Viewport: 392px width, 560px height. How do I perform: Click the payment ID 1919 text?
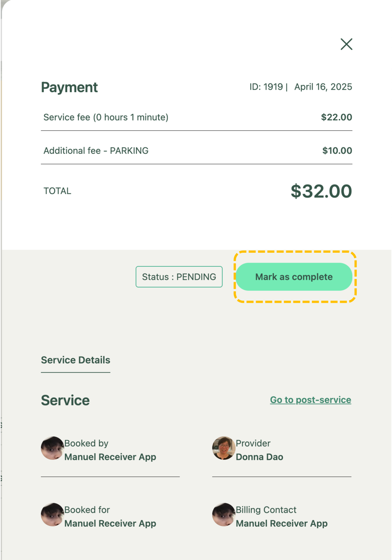coord(266,87)
